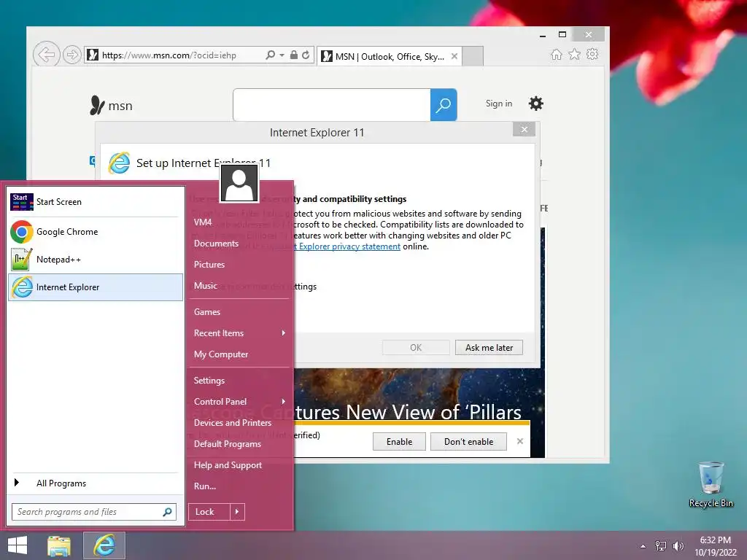Close the MSN browser tab
The width and height of the screenshot is (747, 560).
click(454, 56)
